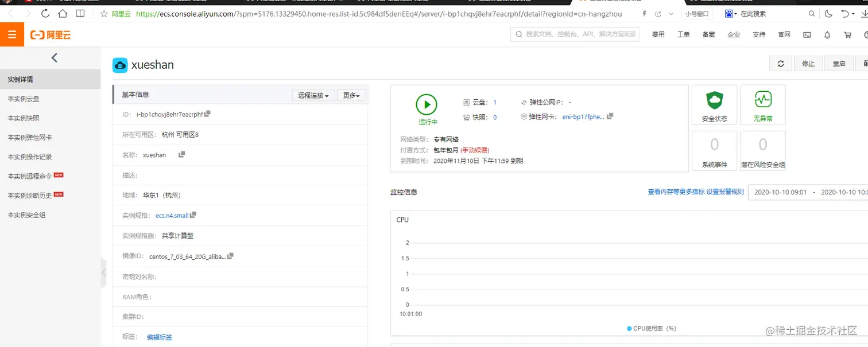Toggle the CPU使用率 chart legend
The image size is (868, 347).
coord(652,329)
